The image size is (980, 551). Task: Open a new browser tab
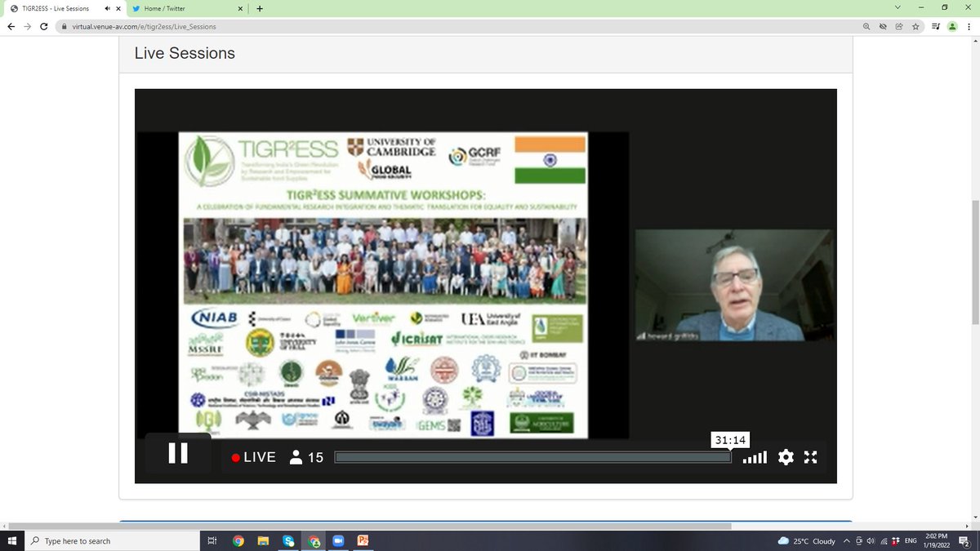point(260,8)
